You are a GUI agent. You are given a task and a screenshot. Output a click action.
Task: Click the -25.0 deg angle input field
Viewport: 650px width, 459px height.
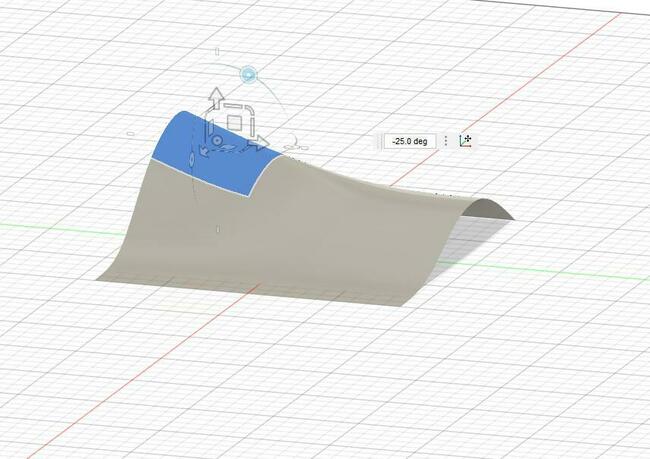pyautogui.click(x=410, y=141)
